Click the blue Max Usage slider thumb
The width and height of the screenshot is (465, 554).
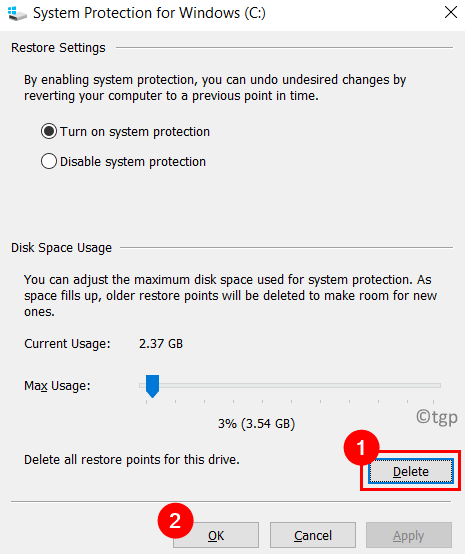click(x=152, y=386)
